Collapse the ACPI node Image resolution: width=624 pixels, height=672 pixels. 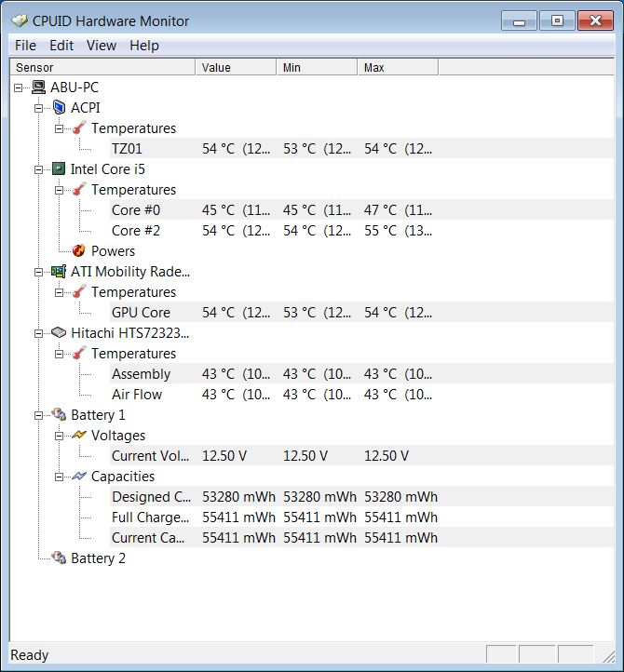(x=38, y=108)
